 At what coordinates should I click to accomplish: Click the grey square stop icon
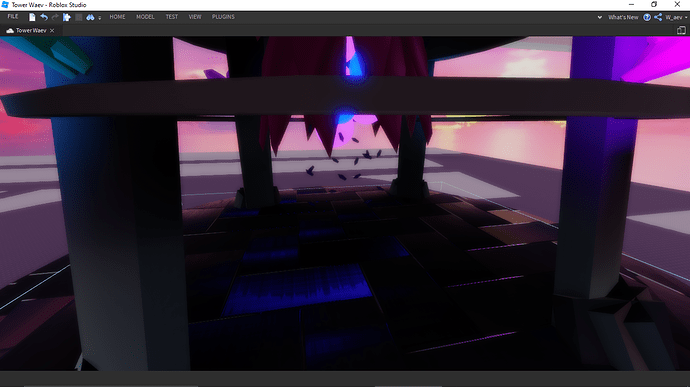(78, 17)
